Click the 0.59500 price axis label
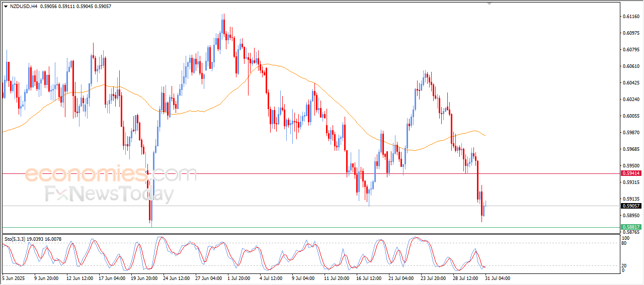The height and width of the screenshot is (285, 644). pyautogui.click(x=631, y=166)
